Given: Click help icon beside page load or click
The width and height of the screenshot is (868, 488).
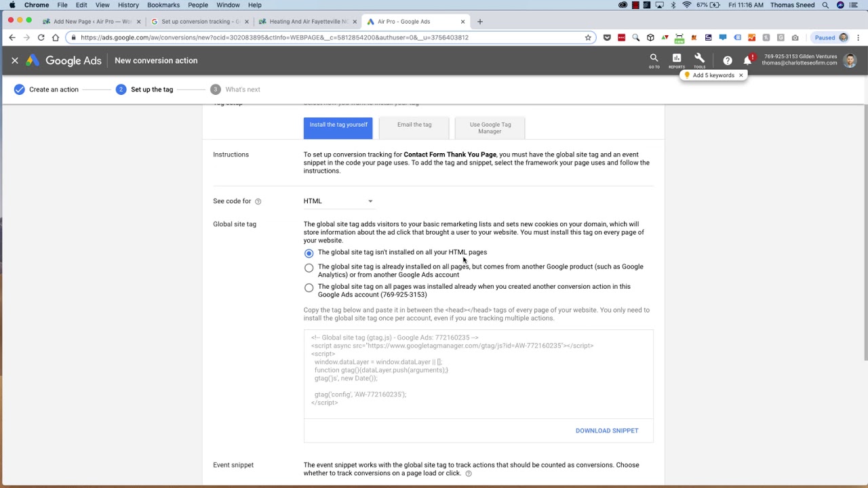Looking at the screenshot, I should point(468,474).
